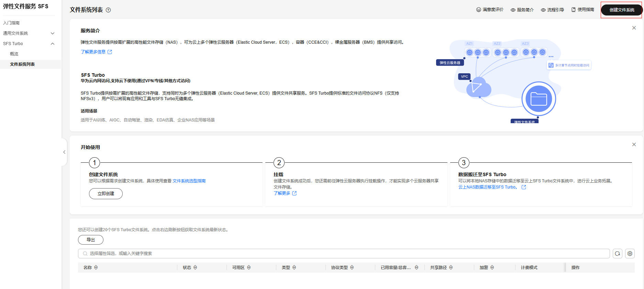Image resolution: width=644 pixels, height=289 pixels.
Task: Toggle 服务简介 panel visibility
Action: [522, 10]
